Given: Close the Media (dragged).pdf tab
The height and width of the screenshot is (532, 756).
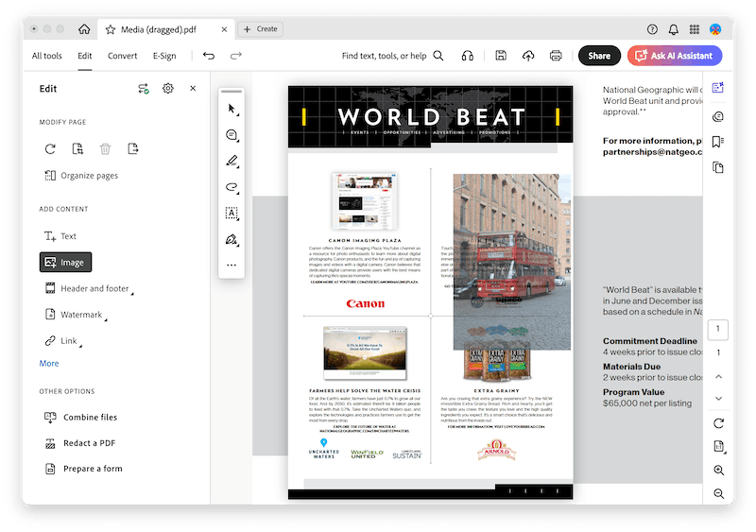Looking at the screenshot, I should coord(224,29).
